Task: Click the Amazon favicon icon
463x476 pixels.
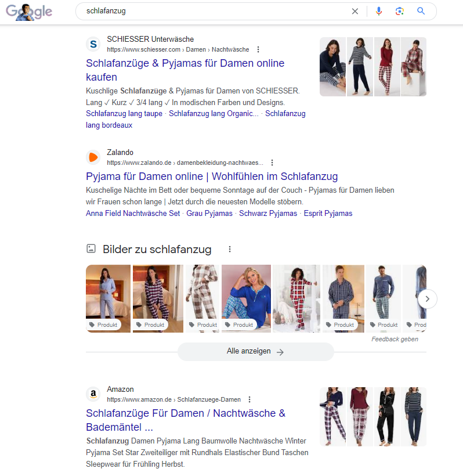Action: coord(93,394)
